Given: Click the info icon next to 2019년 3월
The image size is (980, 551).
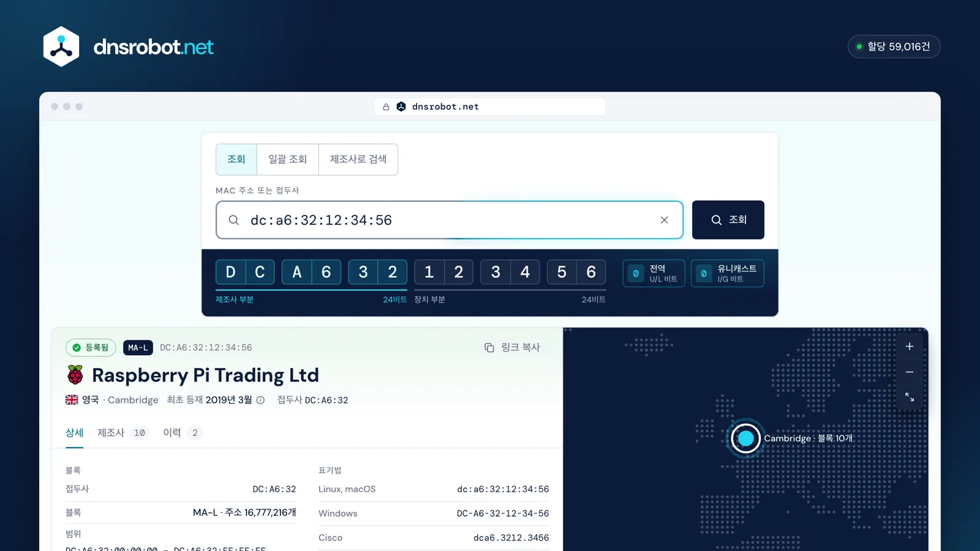Looking at the screenshot, I should (260, 400).
